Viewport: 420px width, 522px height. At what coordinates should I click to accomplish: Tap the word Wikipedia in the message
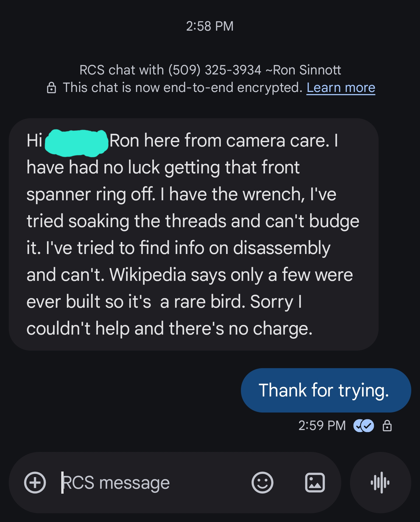(148, 275)
